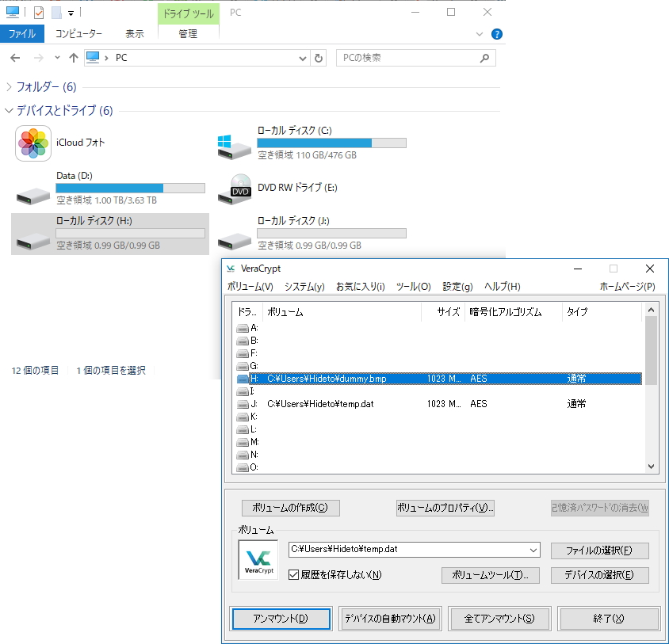Viewport: 669px width, 644px height.
Task: Click the refresh icon beside the address bar
Action: (x=319, y=57)
